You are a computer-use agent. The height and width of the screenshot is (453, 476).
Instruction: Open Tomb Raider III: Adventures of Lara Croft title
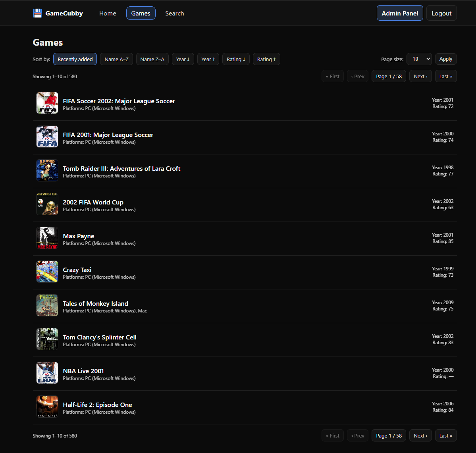pyautogui.click(x=121, y=168)
